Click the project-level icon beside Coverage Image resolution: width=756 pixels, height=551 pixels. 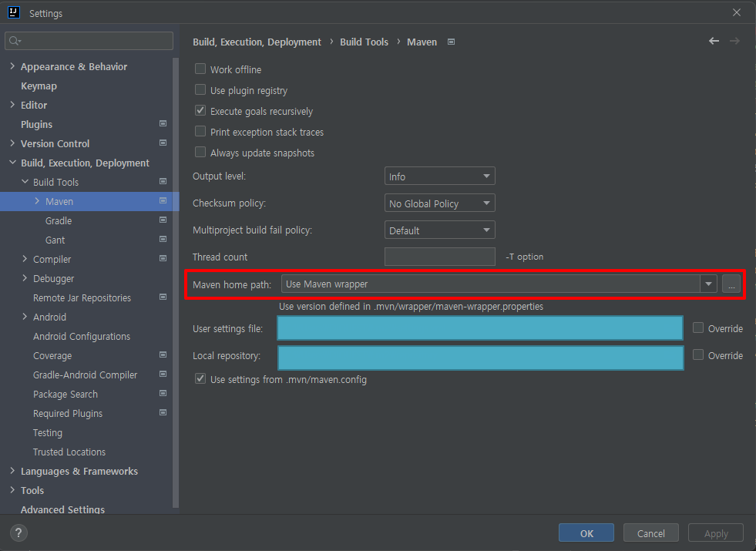click(163, 355)
